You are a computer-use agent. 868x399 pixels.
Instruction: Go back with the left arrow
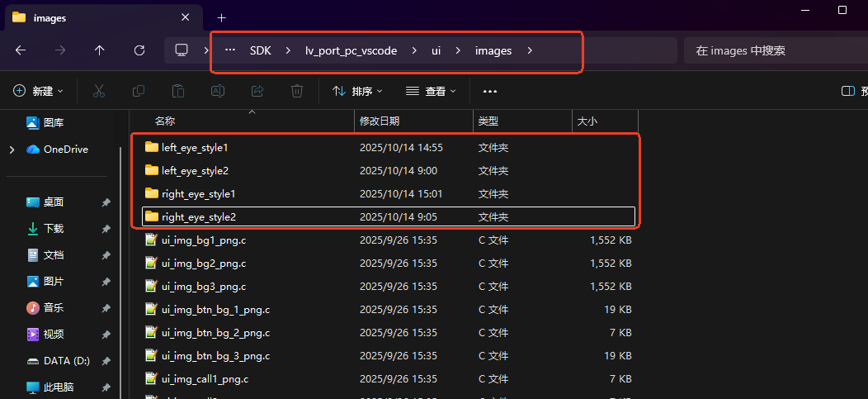[x=21, y=50]
